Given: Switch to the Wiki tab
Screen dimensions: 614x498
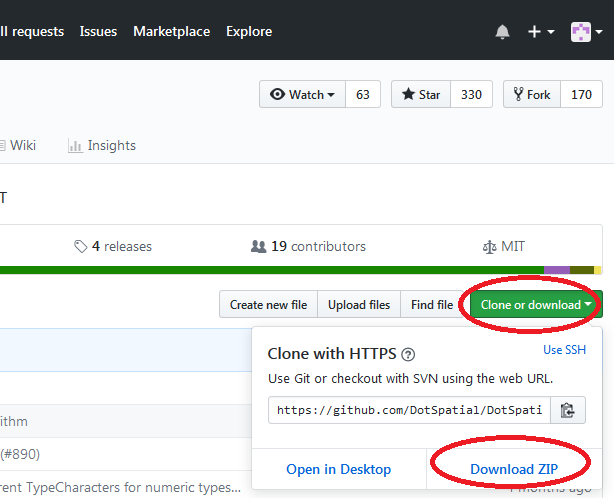Looking at the screenshot, I should pos(18,145).
